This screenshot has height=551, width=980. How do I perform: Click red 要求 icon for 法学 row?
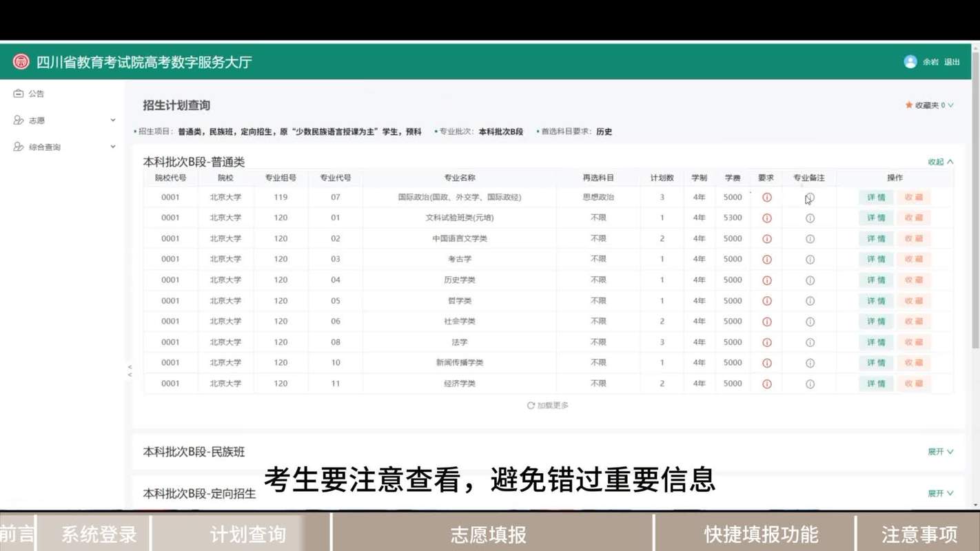[766, 342]
